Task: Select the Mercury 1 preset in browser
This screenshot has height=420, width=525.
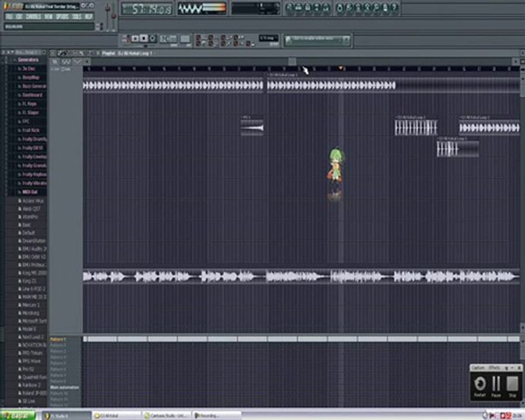Action: coord(31,305)
